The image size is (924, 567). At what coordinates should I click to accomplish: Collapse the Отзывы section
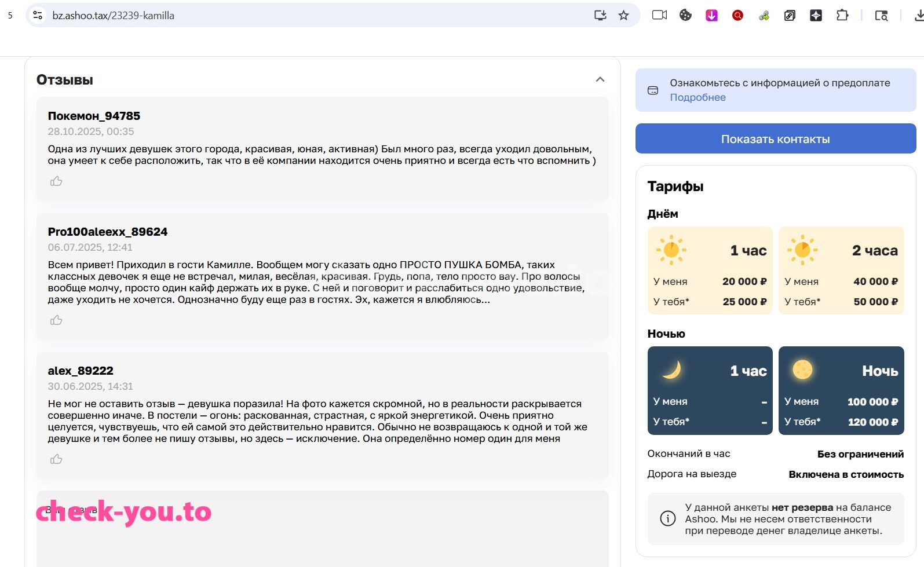tap(600, 79)
